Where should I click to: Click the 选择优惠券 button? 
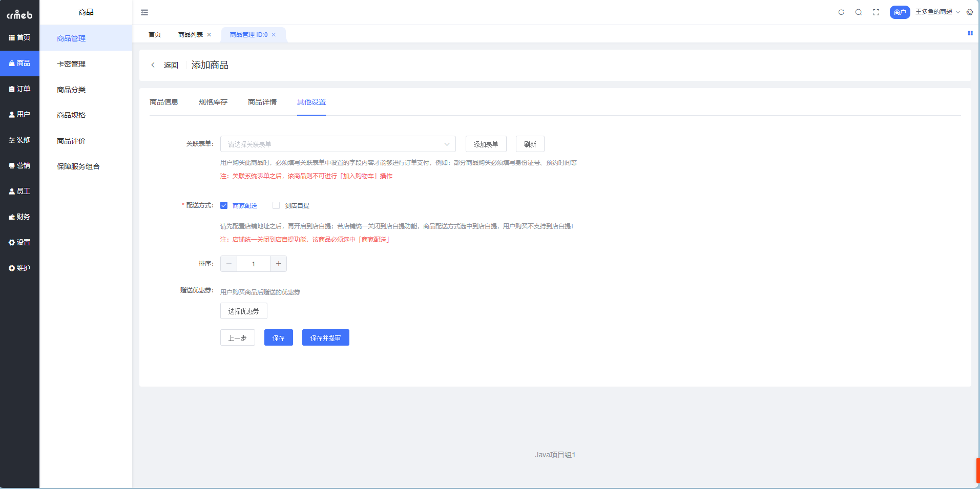coord(243,311)
